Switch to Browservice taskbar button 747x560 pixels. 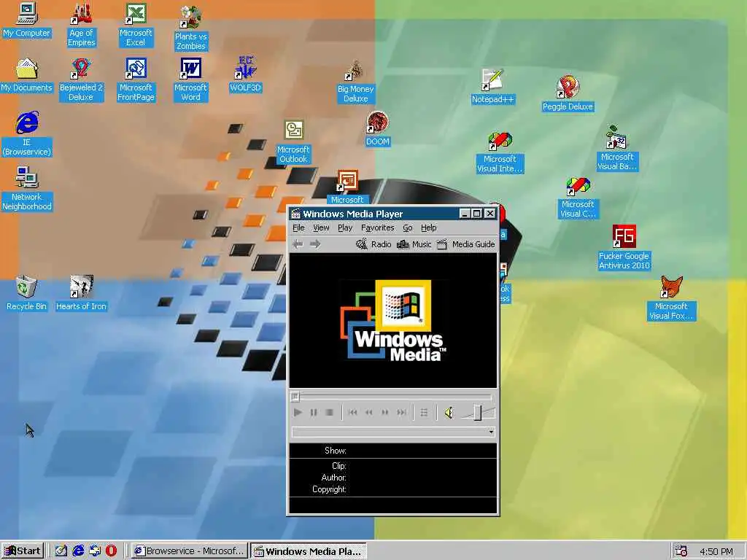point(190,551)
